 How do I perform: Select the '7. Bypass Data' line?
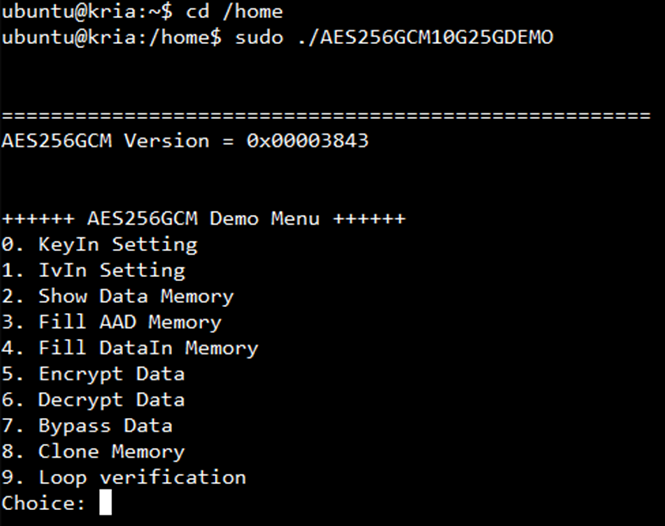pos(87,426)
